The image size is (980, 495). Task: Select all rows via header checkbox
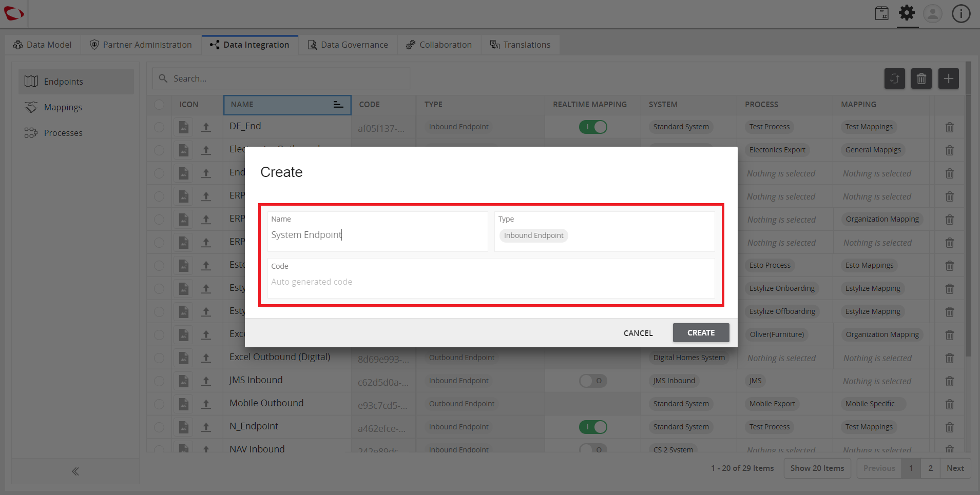coord(159,105)
